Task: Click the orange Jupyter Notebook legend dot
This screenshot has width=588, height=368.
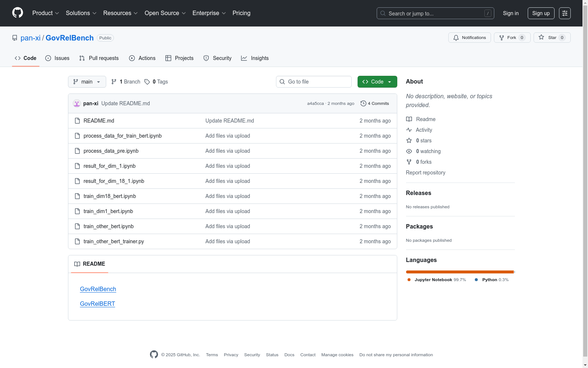Action: coord(409,280)
